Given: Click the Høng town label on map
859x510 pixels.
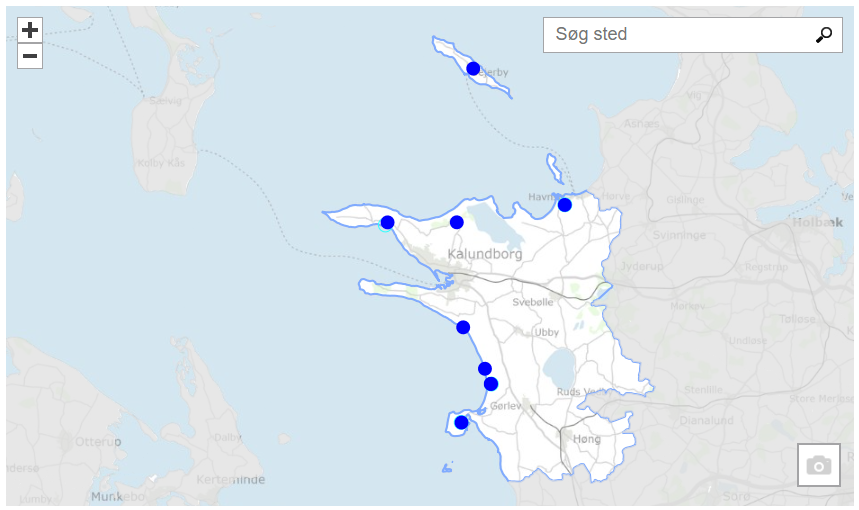Looking at the screenshot, I should pyautogui.click(x=587, y=438).
